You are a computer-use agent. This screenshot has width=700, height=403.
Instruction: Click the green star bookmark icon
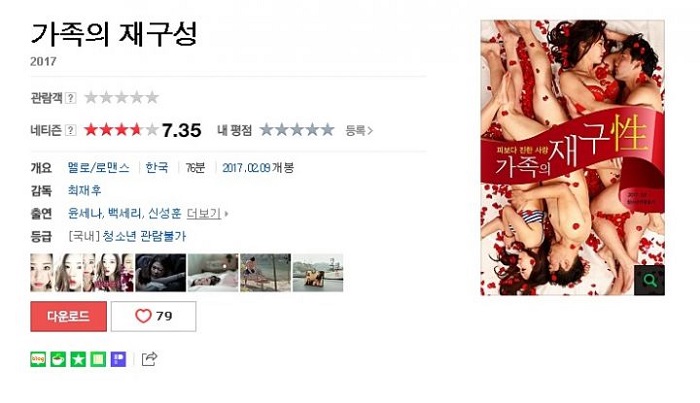78,359
